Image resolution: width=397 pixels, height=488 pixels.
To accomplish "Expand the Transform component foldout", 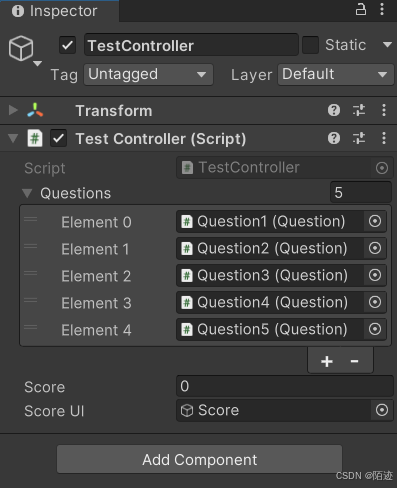I will pyautogui.click(x=13, y=110).
